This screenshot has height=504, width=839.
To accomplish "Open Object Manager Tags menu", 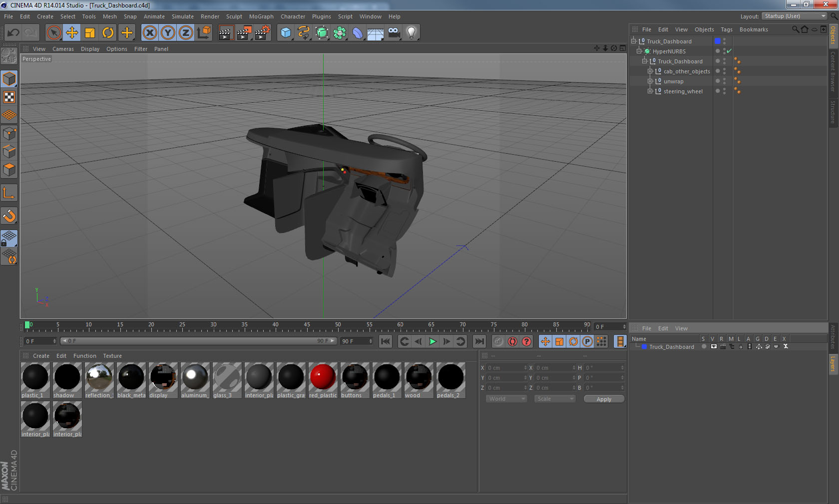I will click(727, 29).
